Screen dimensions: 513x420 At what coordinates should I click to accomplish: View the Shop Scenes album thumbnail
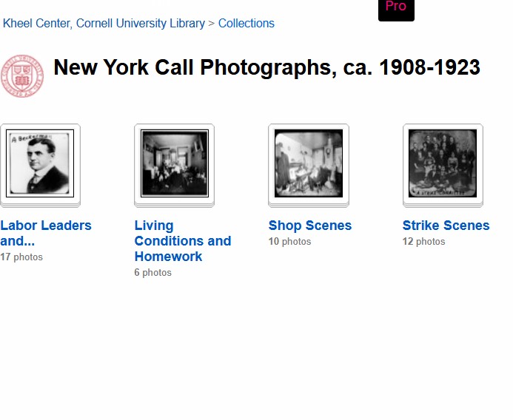point(309,163)
